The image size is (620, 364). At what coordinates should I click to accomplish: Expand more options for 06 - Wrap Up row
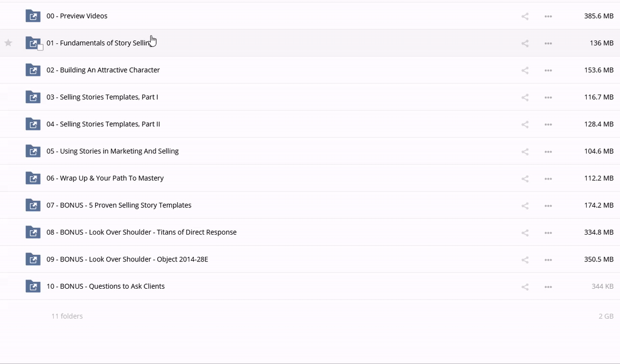[548, 178]
